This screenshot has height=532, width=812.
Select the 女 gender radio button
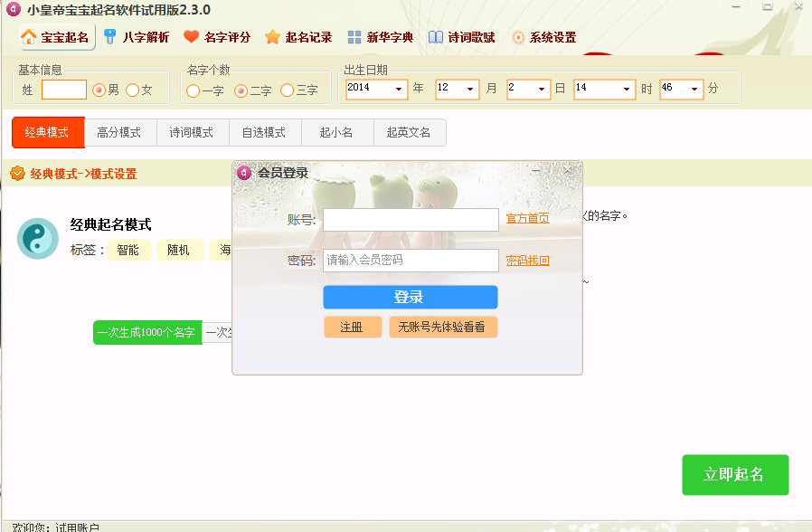tap(133, 90)
